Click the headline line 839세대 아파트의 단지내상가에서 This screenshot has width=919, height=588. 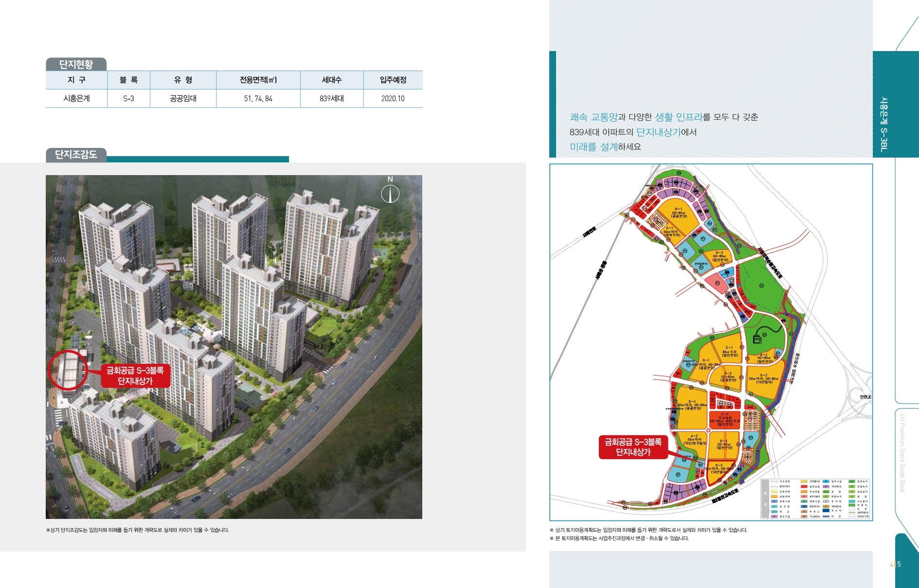(633, 132)
